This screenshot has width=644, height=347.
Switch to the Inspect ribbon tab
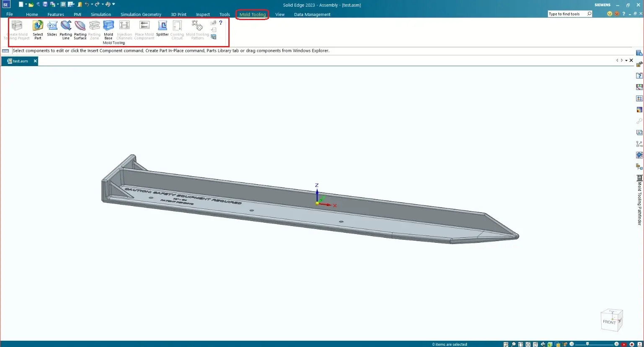coord(203,14)
